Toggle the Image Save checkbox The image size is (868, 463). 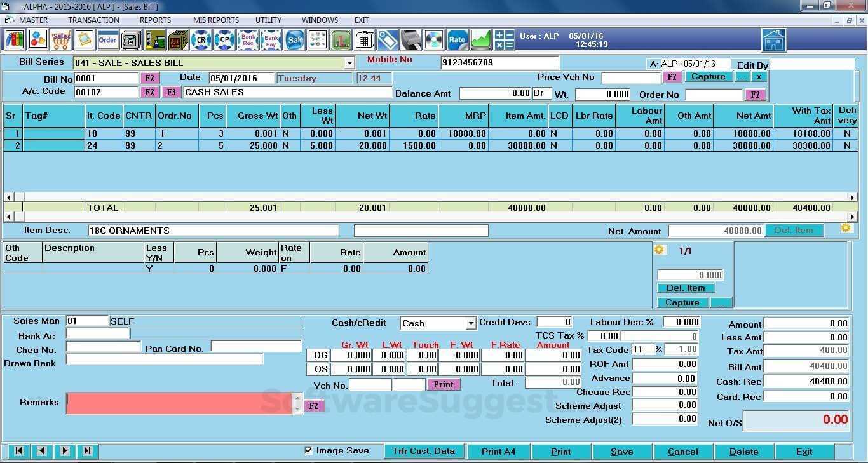pos(309,450)
